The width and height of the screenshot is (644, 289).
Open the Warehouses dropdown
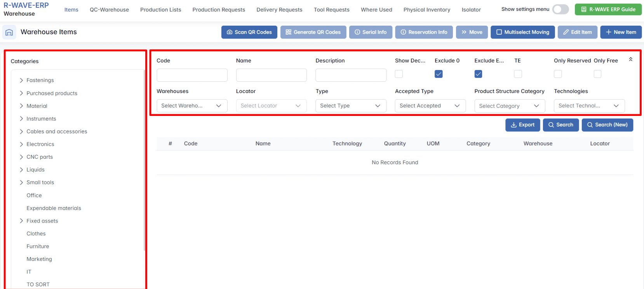[x=191, y=106]
